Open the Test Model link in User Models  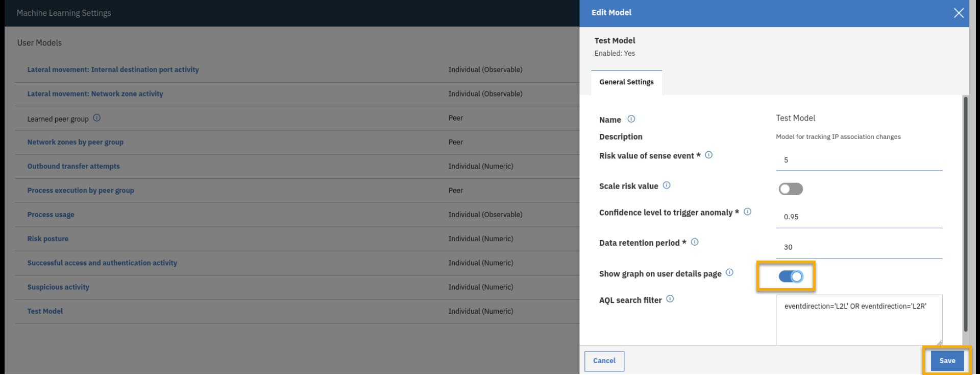pos(45,311)
